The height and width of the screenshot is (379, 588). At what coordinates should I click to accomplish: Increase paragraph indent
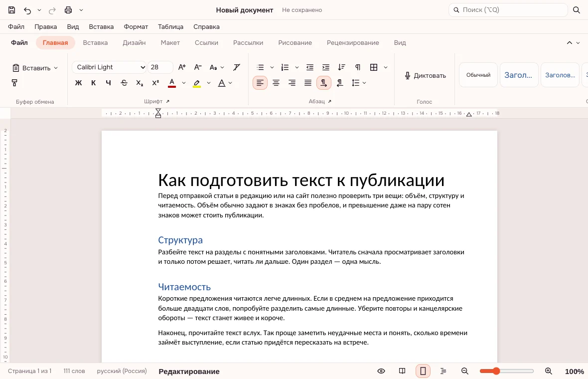(325, 67)
